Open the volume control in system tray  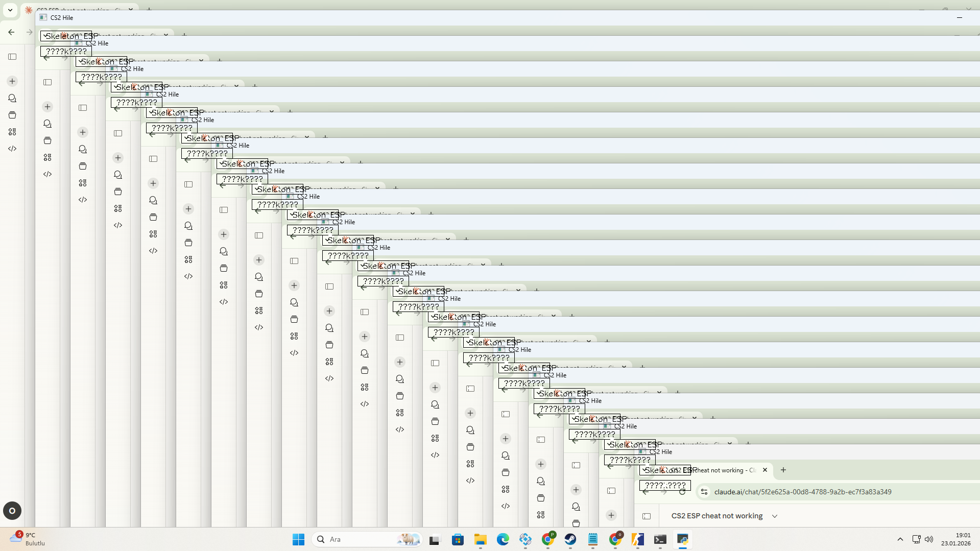929,539
